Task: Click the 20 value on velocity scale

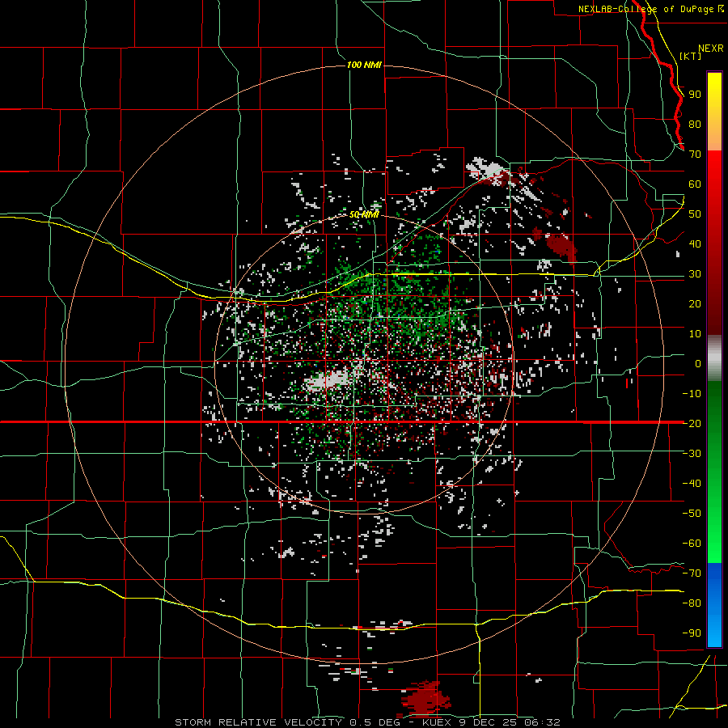Action: tap(695, 303)
